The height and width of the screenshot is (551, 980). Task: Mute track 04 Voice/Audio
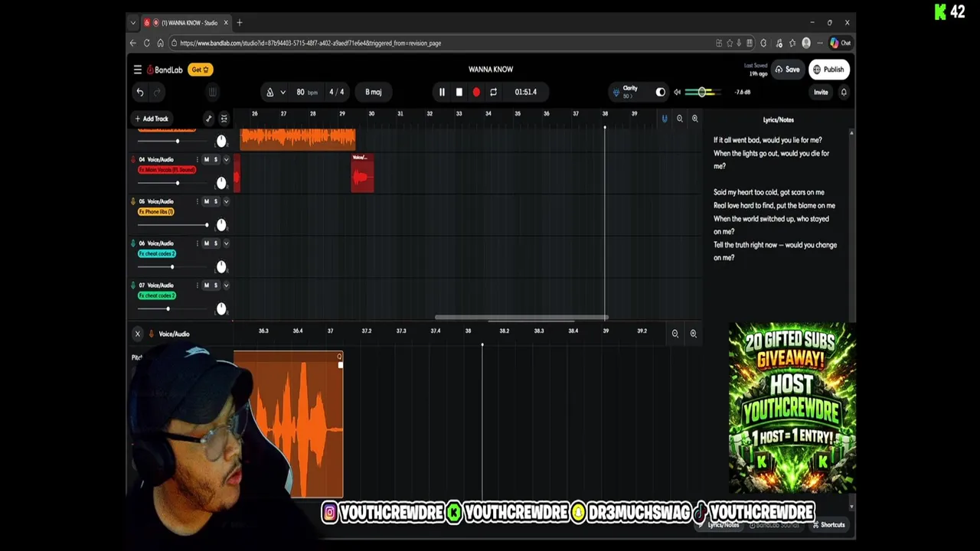[x=206, y=159]
